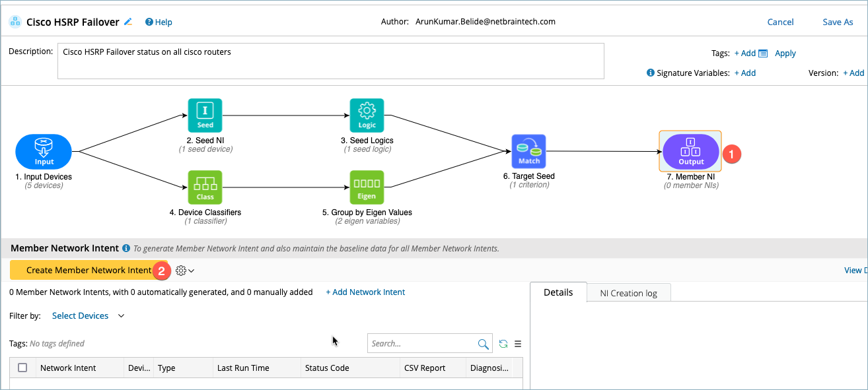The image size is (868, 390).
Task: Click + Add Network Intent link
Action: [365, 292]
